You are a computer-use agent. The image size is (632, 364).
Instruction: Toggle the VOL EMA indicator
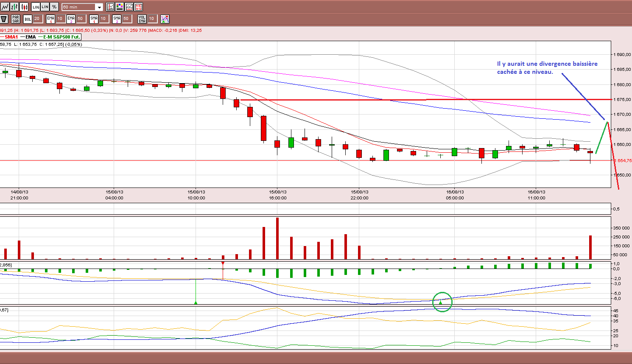(x=142, y=19)
